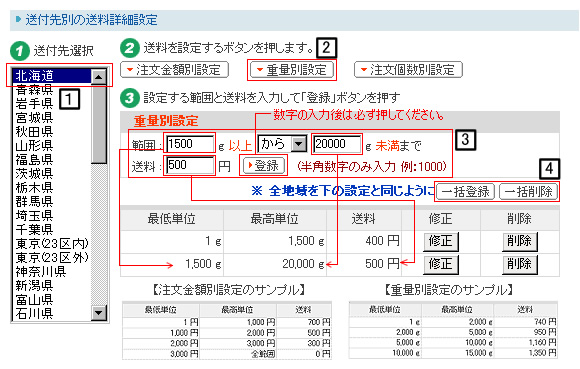Click the 登録 button
This screenshot has height=369, width=580.
(x=263, y=166)
